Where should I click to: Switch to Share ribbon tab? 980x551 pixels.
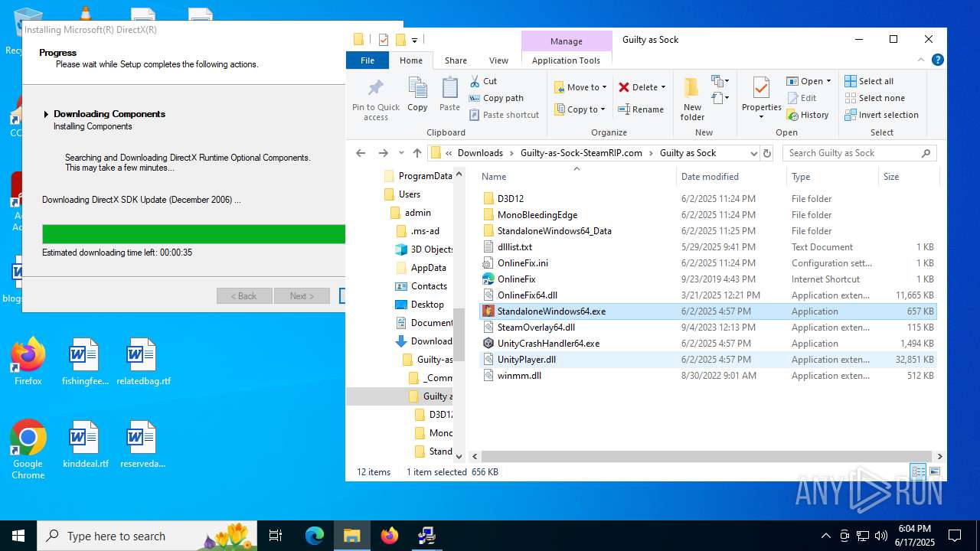pos(456,60)
